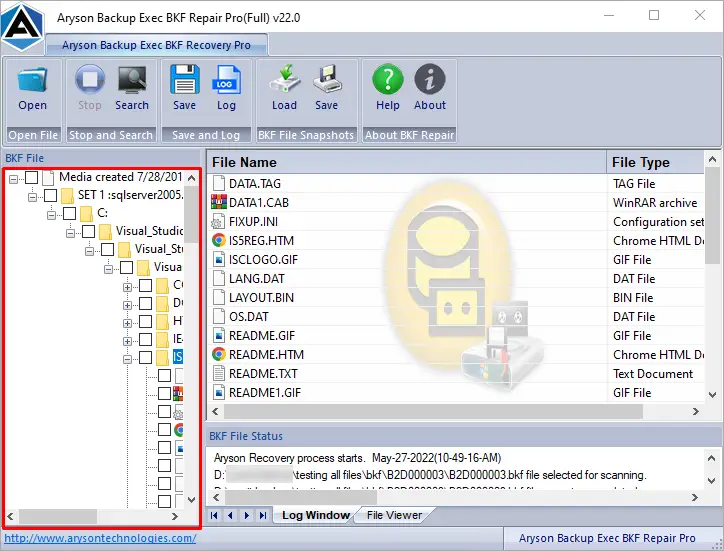This screenshot has height=551, width=724.
Task: Click SET 1 folder icon in tree
Action: pyautogui.click(x=67, y=195)
